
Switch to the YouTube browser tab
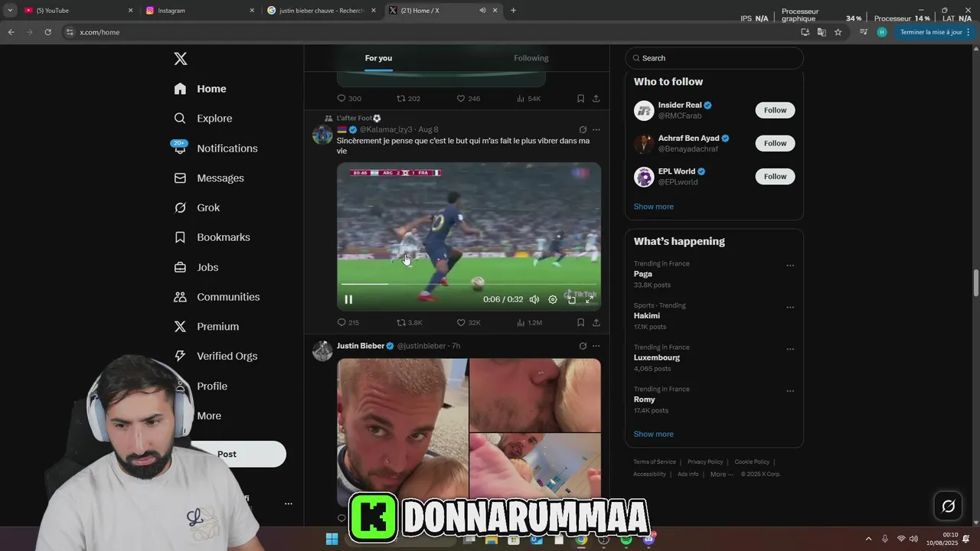(79, 11)
